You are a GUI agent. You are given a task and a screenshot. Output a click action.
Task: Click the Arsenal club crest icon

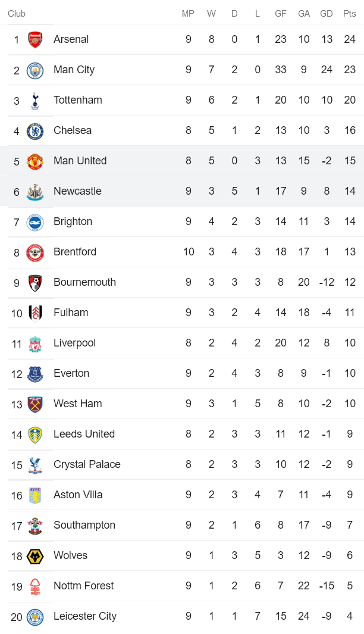coord(35,39)
